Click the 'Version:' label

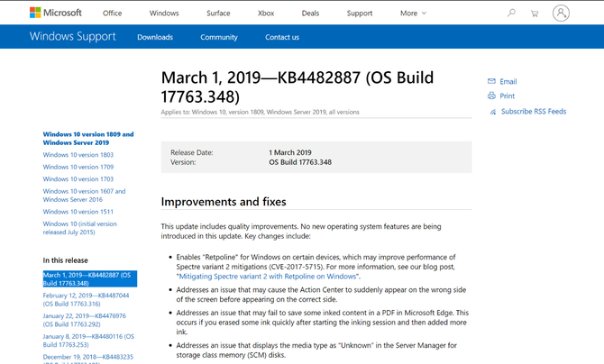pyautogui.click(x=183, y=162)
